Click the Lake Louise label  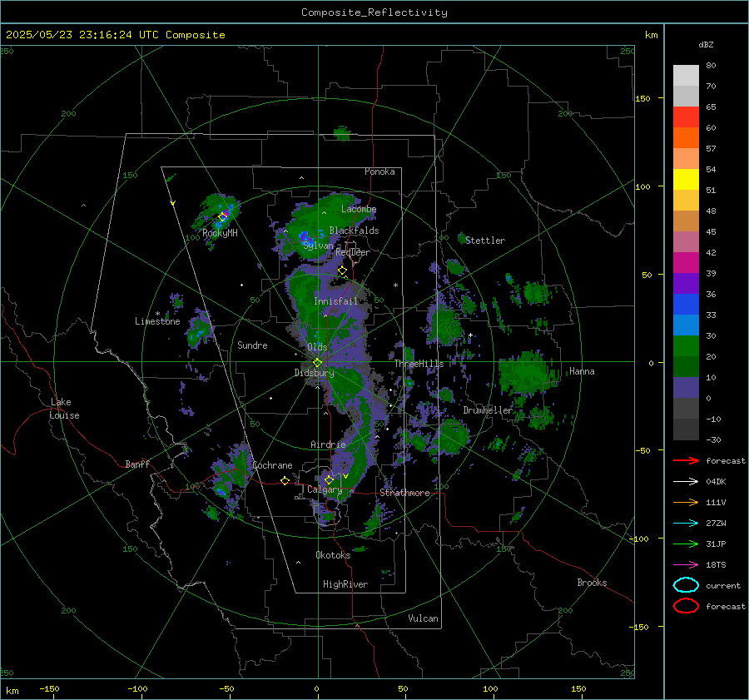(64, 409)
